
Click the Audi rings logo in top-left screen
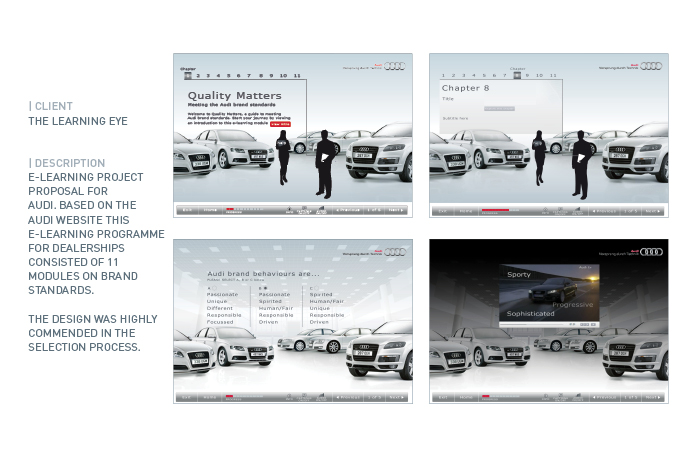coord(395,66)
